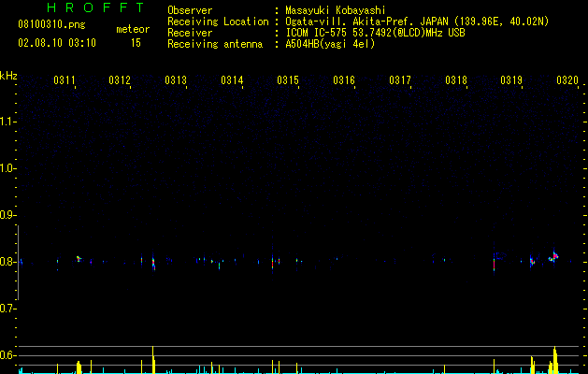588x374 pixels.
Task: Click the ICOM IC-575 receiver text
Action: pyautogui.click(x=375, y=33)
